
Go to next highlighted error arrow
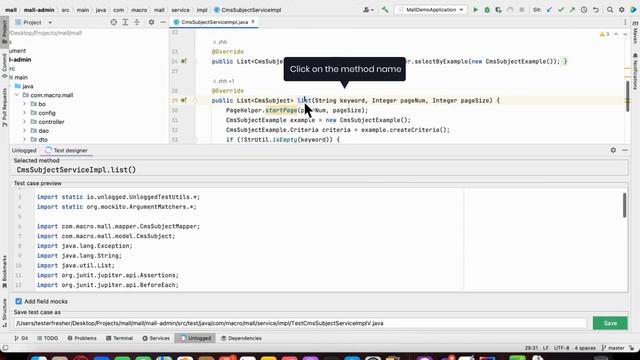[x=625, y=34]
